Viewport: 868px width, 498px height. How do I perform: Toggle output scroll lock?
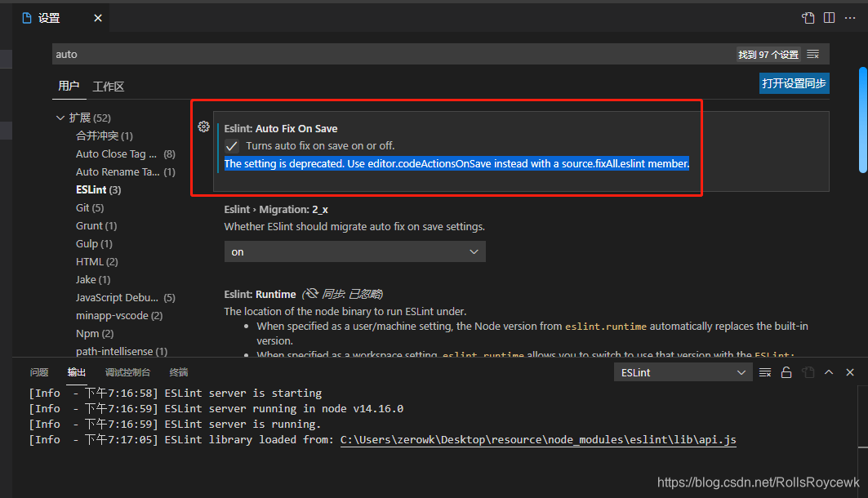pyautogui.click(x=786, y=372)
